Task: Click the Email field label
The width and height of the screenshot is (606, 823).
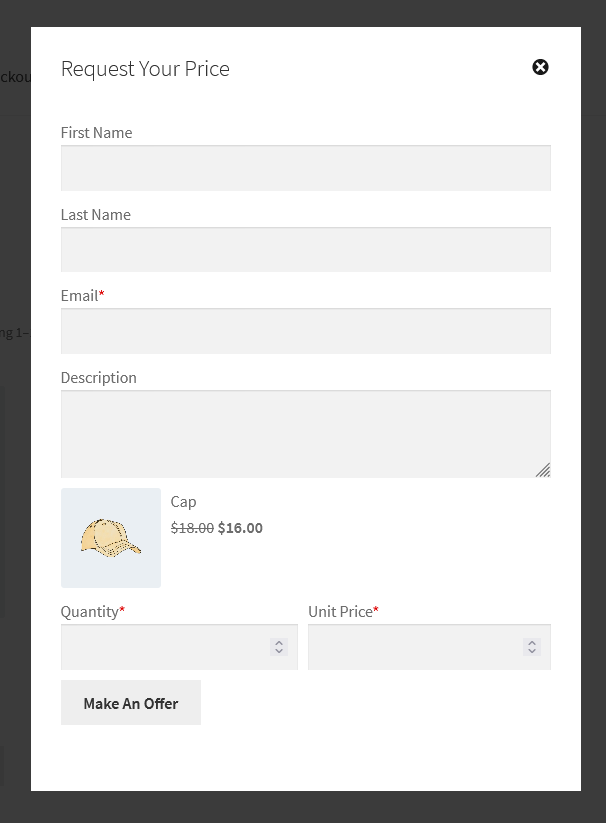Action: point(80,296)
